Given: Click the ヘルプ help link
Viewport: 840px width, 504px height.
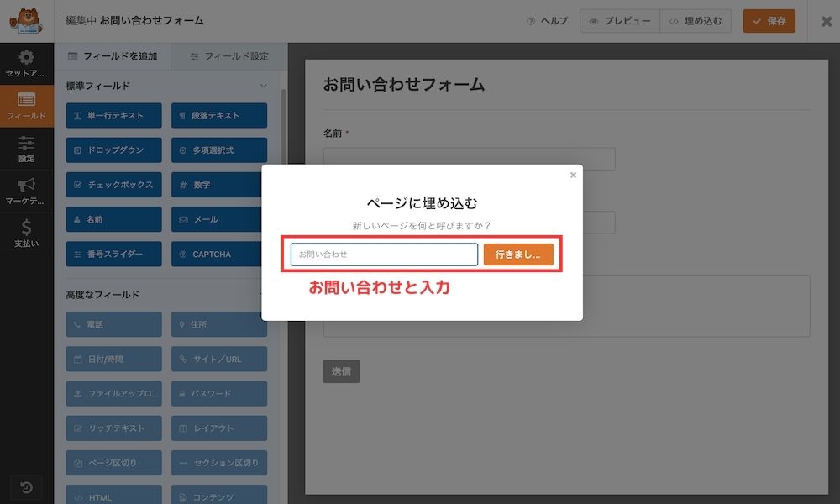Looking at the screenshot, I should [x=547, y=21].
